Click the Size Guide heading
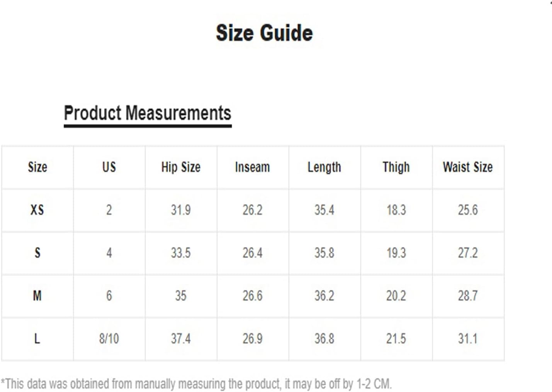Screen dimensions: 552x392 point(264,33)
